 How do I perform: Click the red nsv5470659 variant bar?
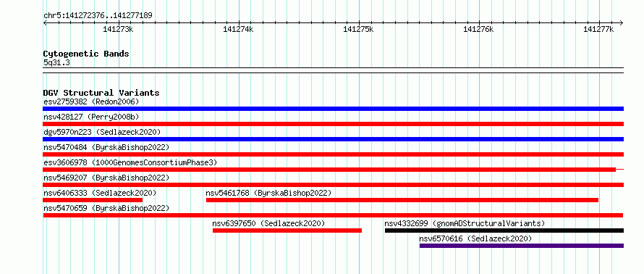333,215
